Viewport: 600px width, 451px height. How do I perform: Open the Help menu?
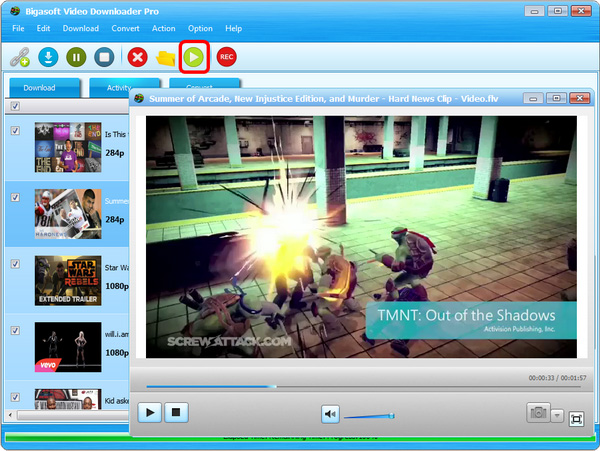(x=233, y=28)
